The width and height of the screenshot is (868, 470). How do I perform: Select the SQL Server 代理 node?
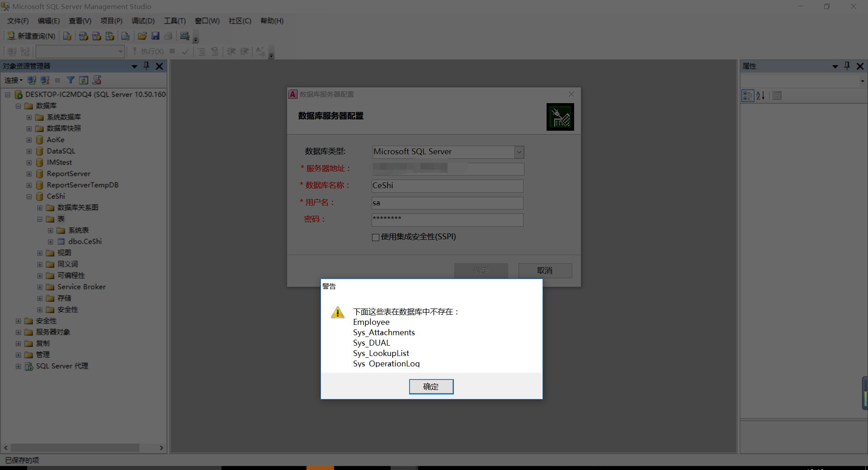62,366
